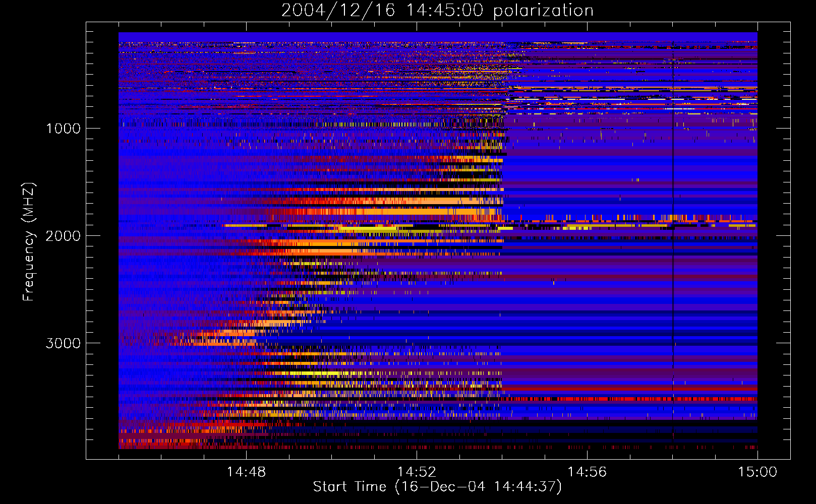Click the plot title "2004/12/16 14:45:00 polarization"

point(437,11)
